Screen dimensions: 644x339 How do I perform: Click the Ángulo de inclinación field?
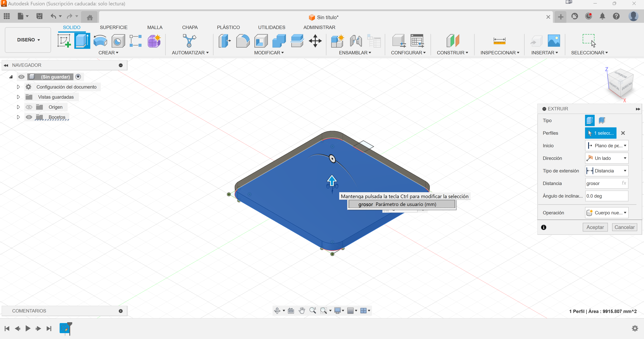607,196
